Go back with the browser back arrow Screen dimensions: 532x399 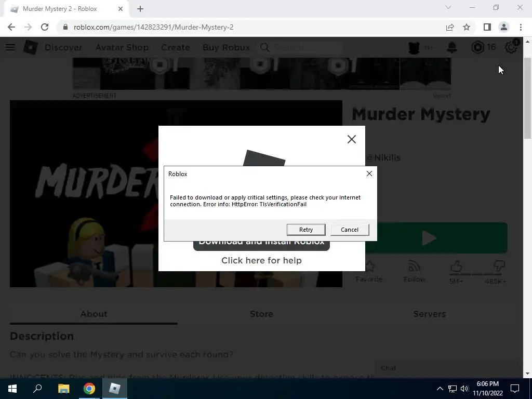point(11,27)
